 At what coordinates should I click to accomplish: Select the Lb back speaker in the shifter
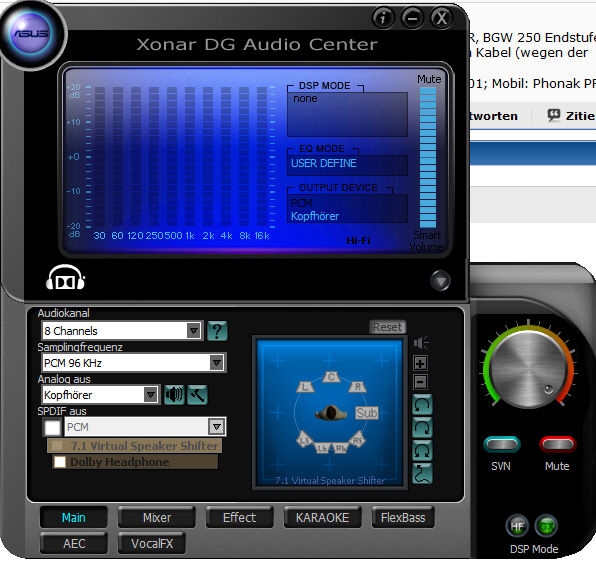[x=322, y=448]
